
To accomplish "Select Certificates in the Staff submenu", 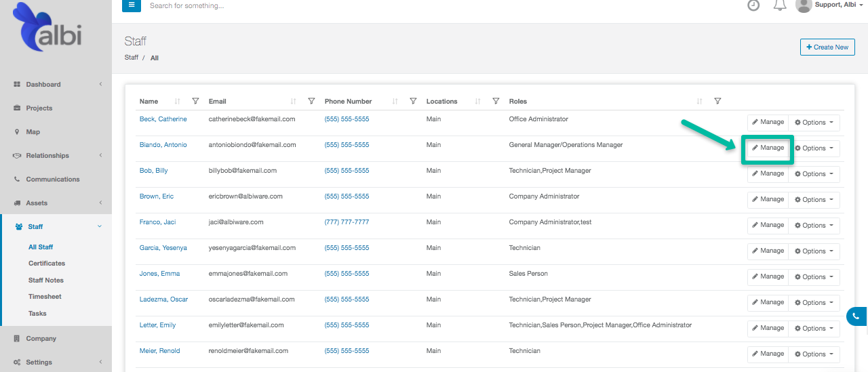I will (47, 264).
